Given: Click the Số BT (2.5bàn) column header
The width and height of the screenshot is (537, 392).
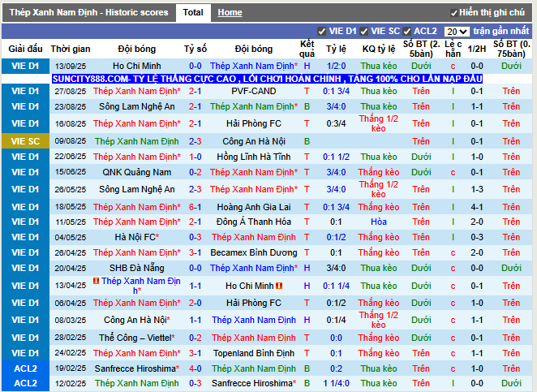Looking at the screenshot, I should 421,49.
